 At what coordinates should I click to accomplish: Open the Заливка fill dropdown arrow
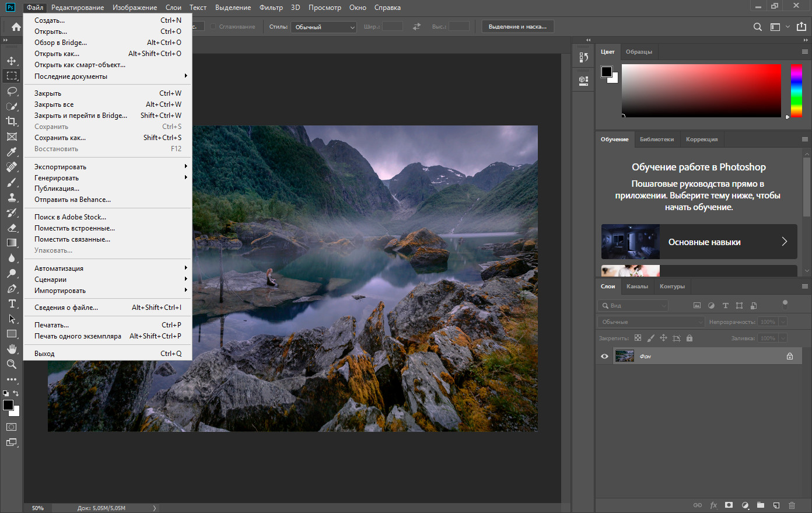(783, 338)
